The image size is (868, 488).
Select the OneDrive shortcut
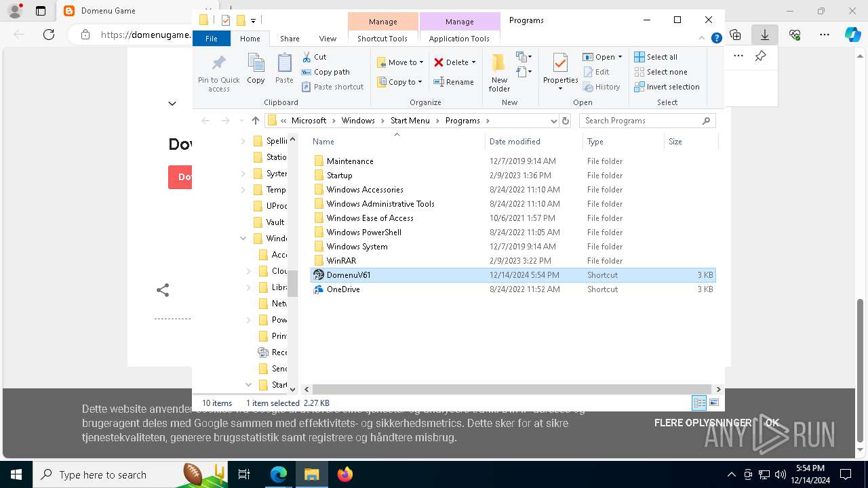pos(513,289)
